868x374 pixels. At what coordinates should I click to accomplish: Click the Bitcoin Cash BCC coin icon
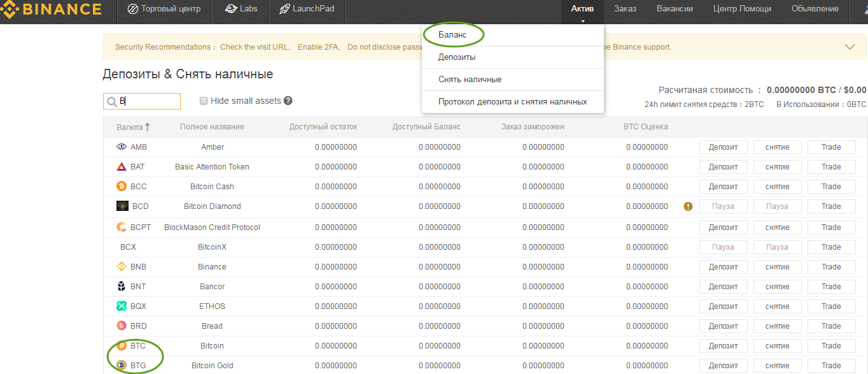[122, 187]
